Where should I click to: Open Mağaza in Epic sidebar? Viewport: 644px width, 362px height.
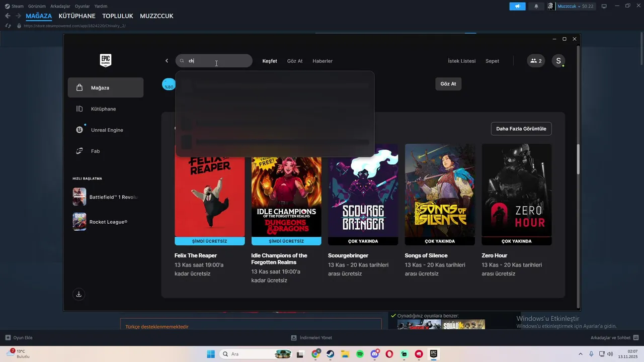point(106,87)
